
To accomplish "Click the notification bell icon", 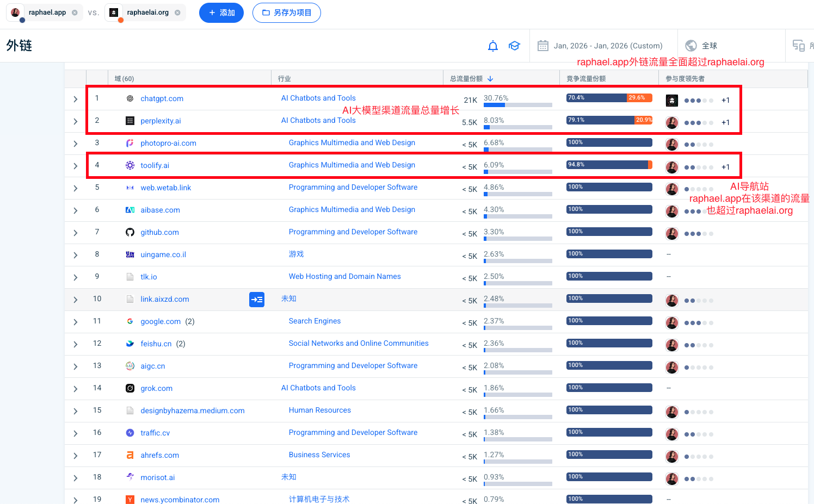I will pos(493,46).
